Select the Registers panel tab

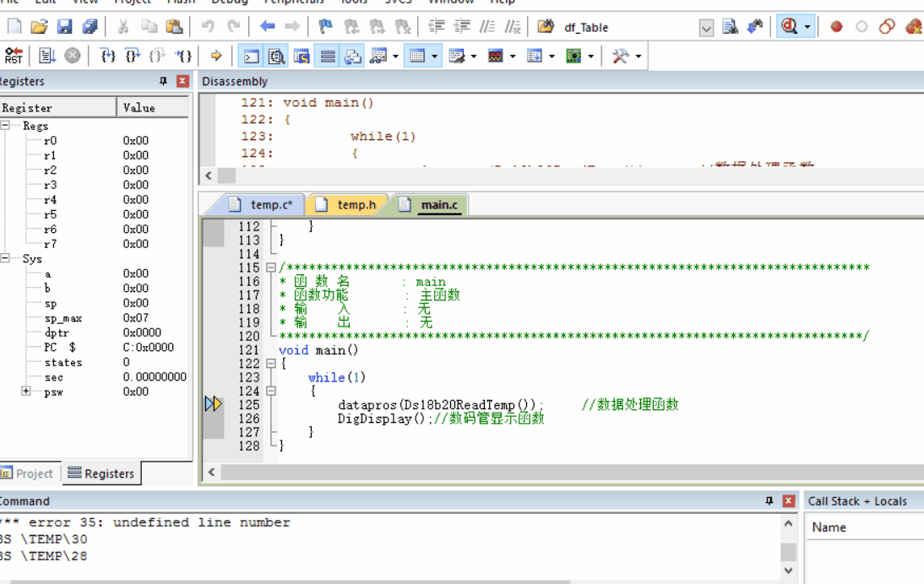[101, 473]
